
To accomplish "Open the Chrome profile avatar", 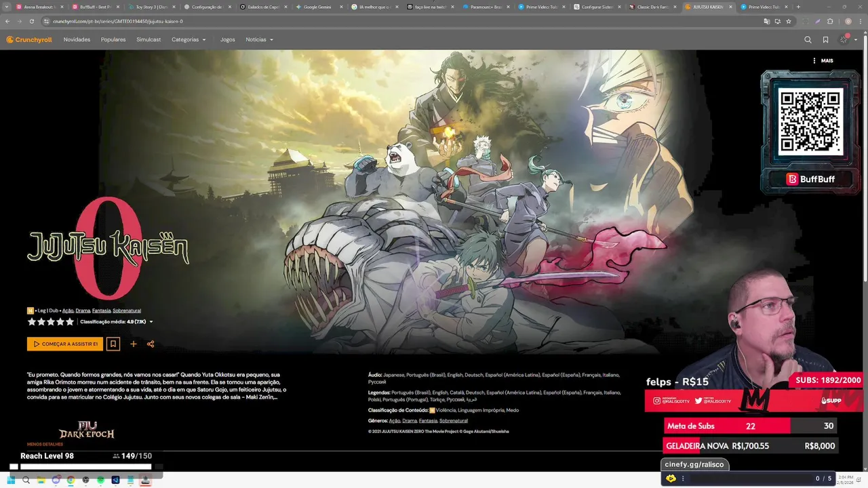I will point(848,21).
